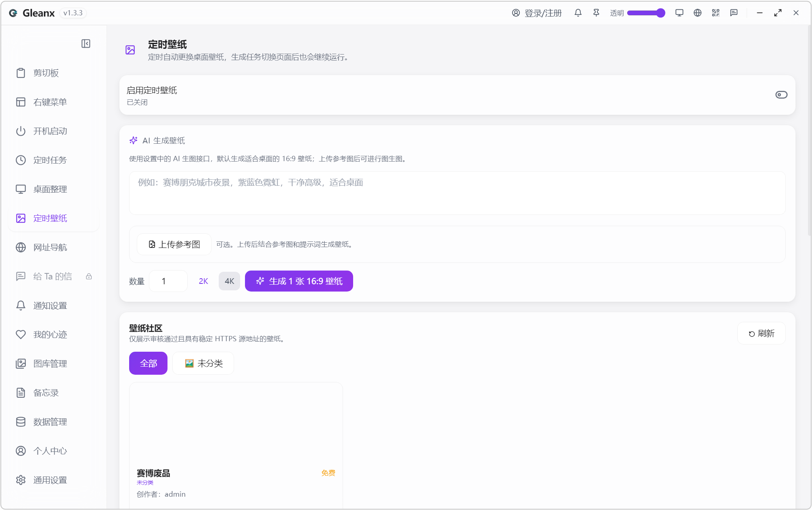
Task: Click the monitor display icon in title bar
Action: point(679,13)
